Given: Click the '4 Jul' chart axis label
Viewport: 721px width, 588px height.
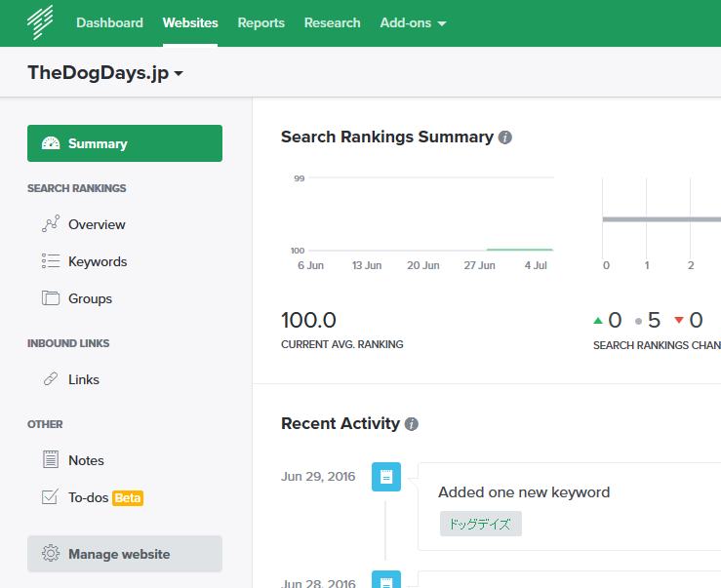Looking at the screenshot, I should click(536, 266).
